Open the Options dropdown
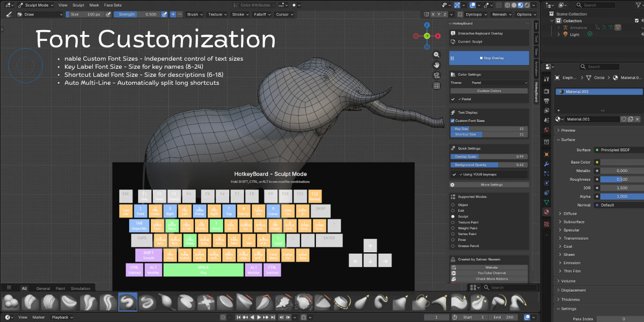The image size is (644, 322). [x=526, y=14]
